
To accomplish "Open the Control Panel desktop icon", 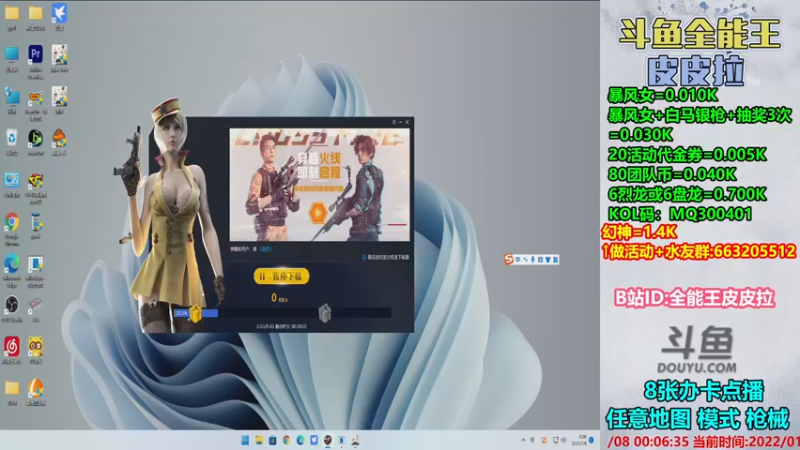I will click(x=12, y=180).
